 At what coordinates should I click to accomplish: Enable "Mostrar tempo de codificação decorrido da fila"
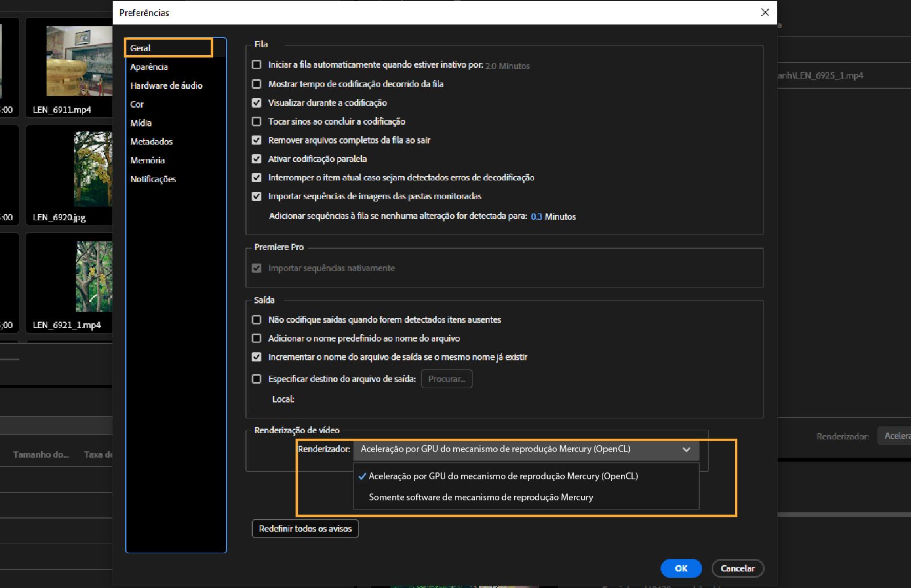257,84
